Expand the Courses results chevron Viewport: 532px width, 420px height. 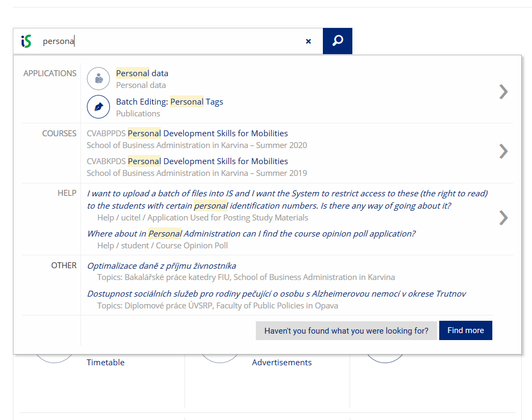click(x=503, y=152)
